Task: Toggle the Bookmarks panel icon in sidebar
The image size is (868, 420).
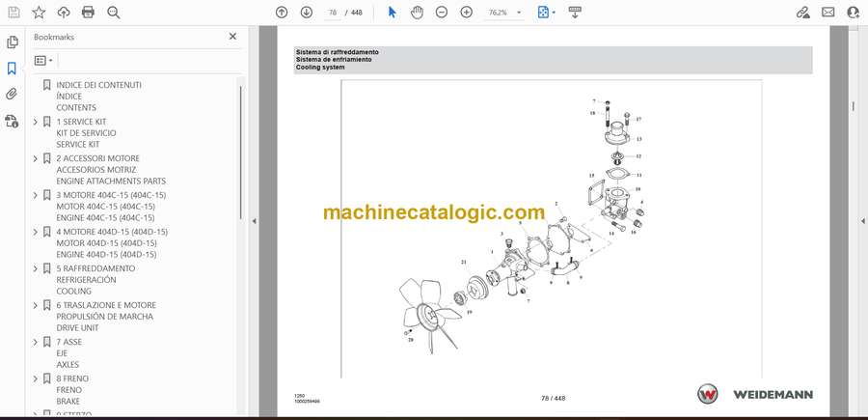Action: point(12,69)
